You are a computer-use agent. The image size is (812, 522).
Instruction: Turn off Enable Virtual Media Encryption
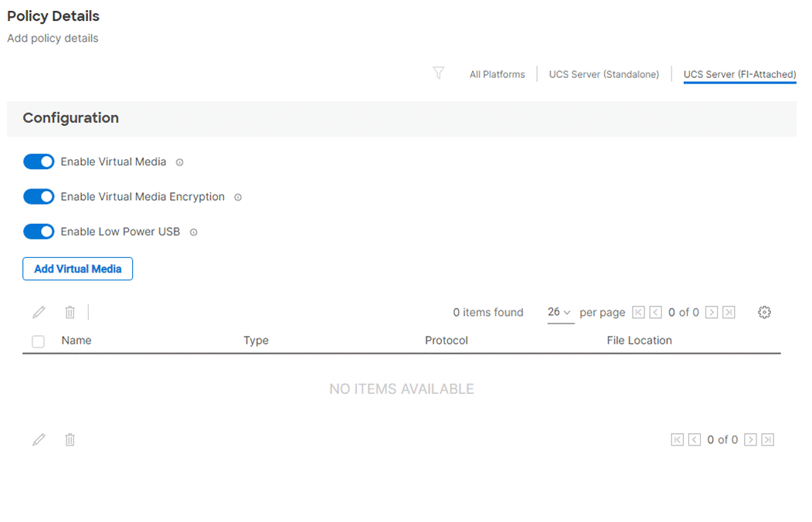click(x=39, y=196)
